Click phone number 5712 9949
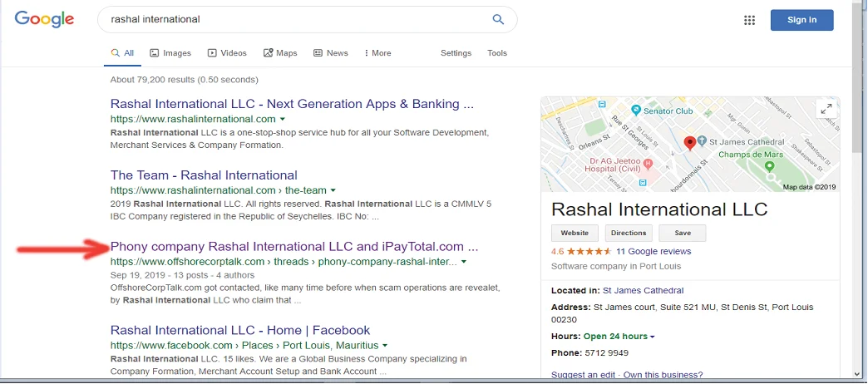 pos(607,353)
